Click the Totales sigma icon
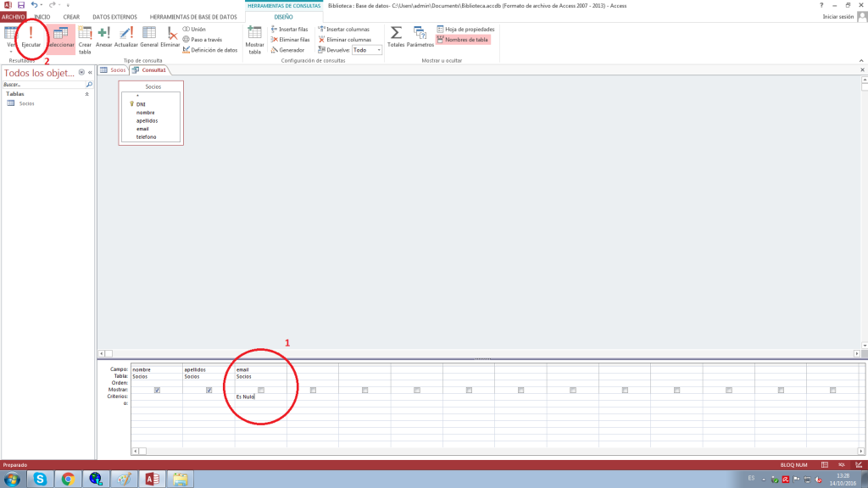The width and height of the screenshot is (868, 488). pos(396,36)
